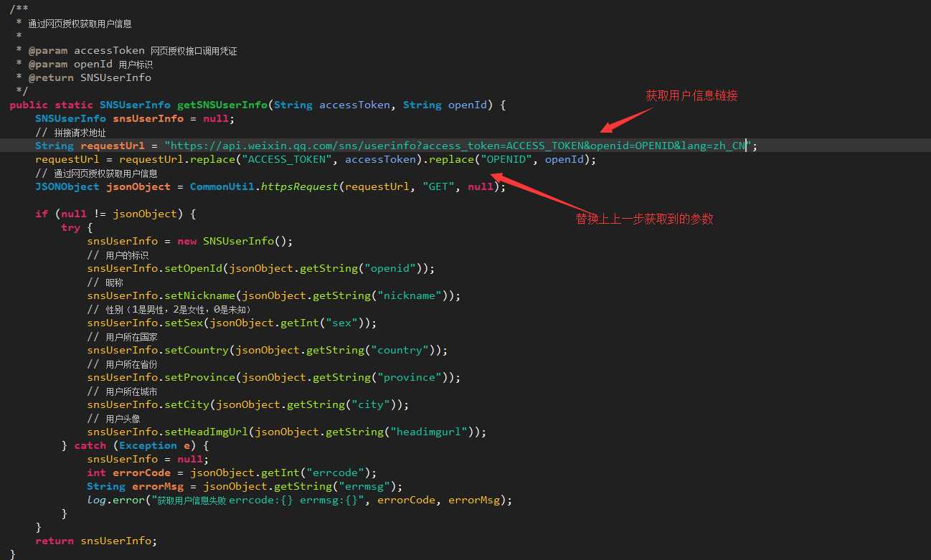Click the '// 用户头像' comment

tap(114, 418)
